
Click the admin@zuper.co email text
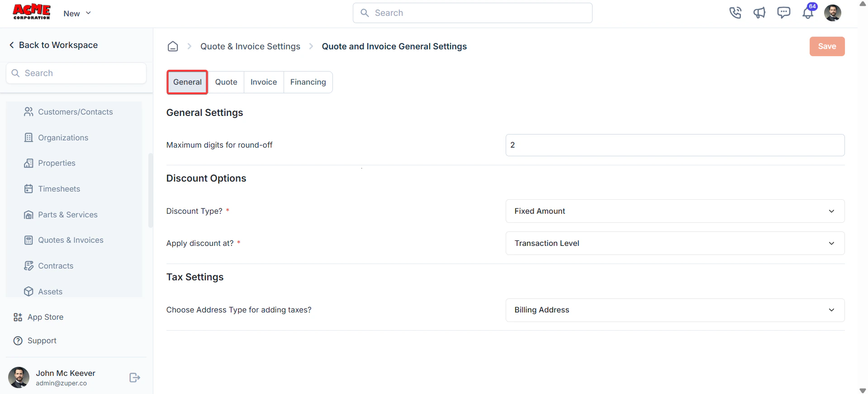click(x=61, y=383)
